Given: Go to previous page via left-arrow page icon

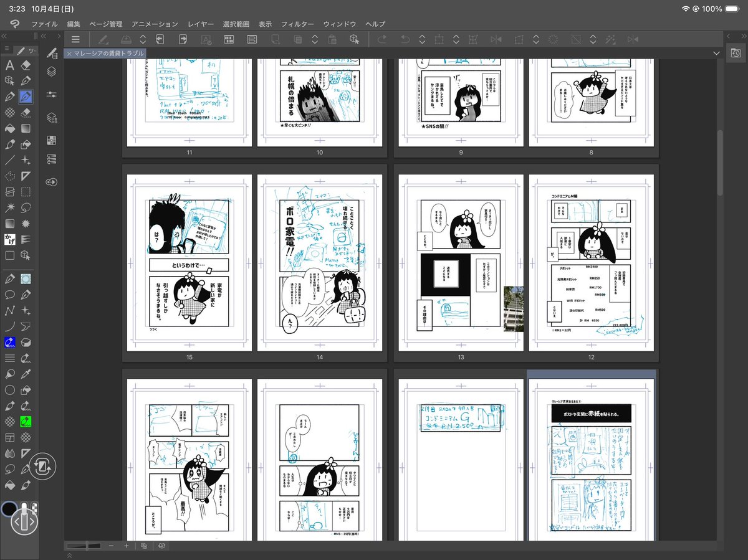Looking at the screenshot, I should click(160, 39).
